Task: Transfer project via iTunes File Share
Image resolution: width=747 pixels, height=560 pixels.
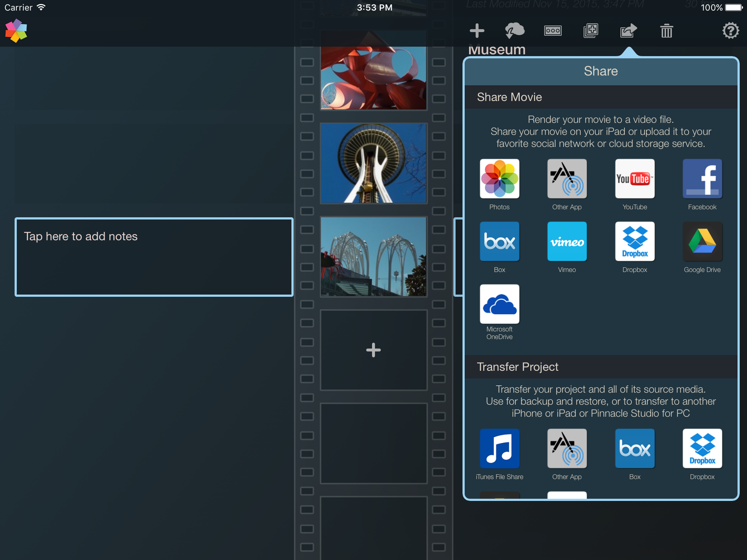Action: point(499,448)
